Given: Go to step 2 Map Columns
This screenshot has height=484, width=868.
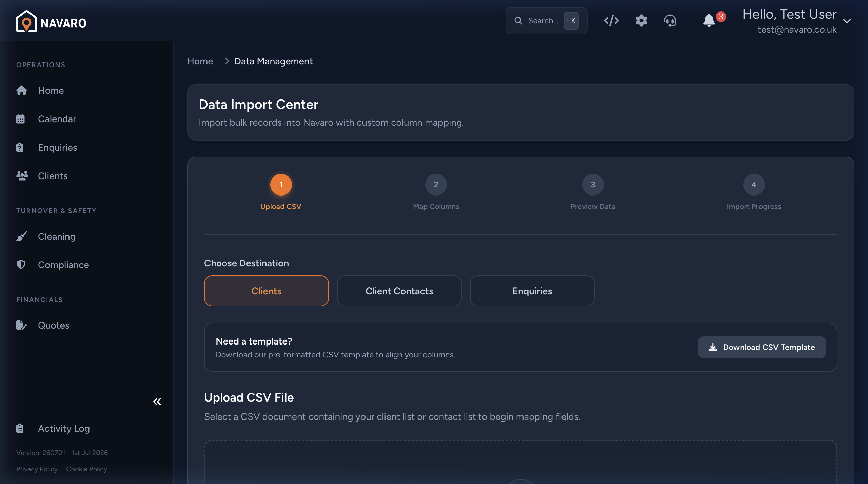Looking at the screenshot, I should pyautogui.click(x=436, y=185).
